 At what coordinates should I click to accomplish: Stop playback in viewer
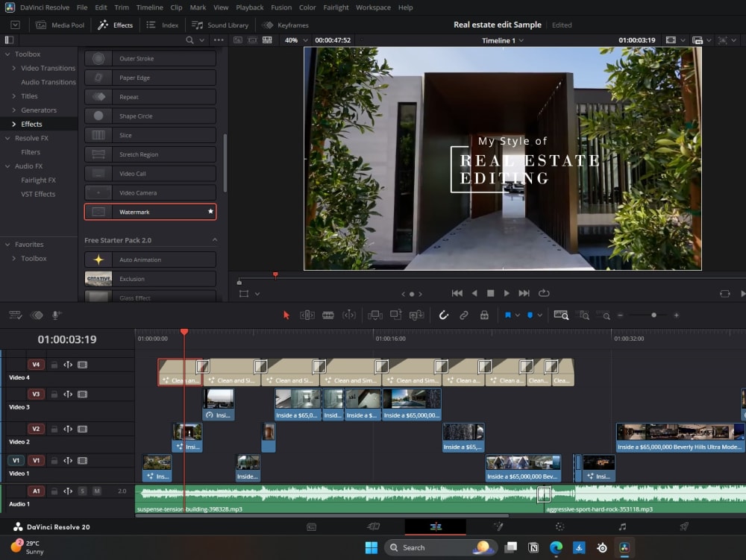491,293
